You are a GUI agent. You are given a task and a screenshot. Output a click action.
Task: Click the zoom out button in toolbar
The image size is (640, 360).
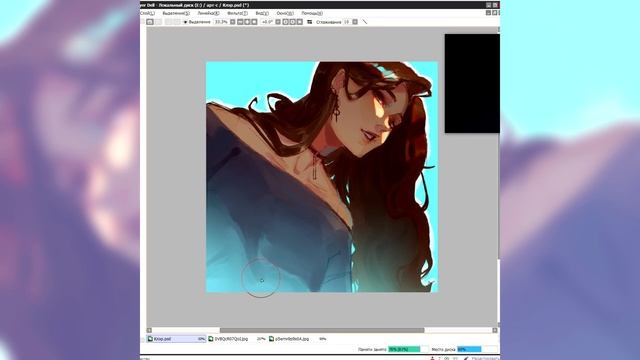[240, 22]
